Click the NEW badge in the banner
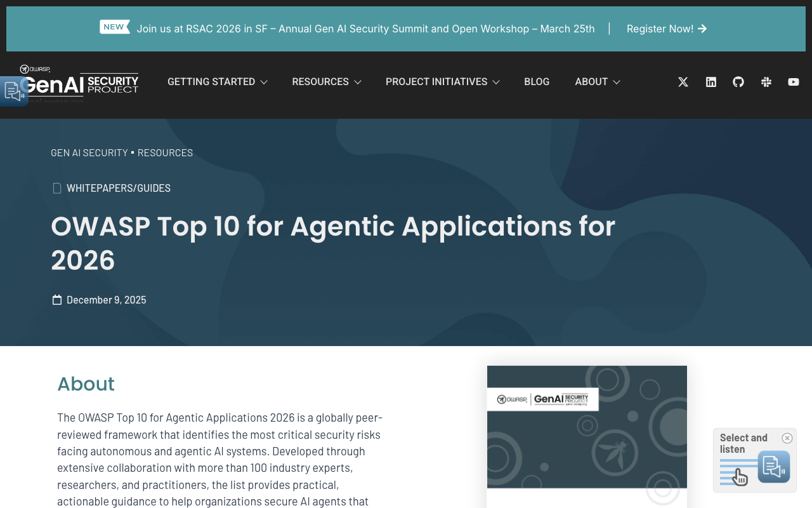The width and height of the screenshot is (812, 508). [x=114, y=27]
